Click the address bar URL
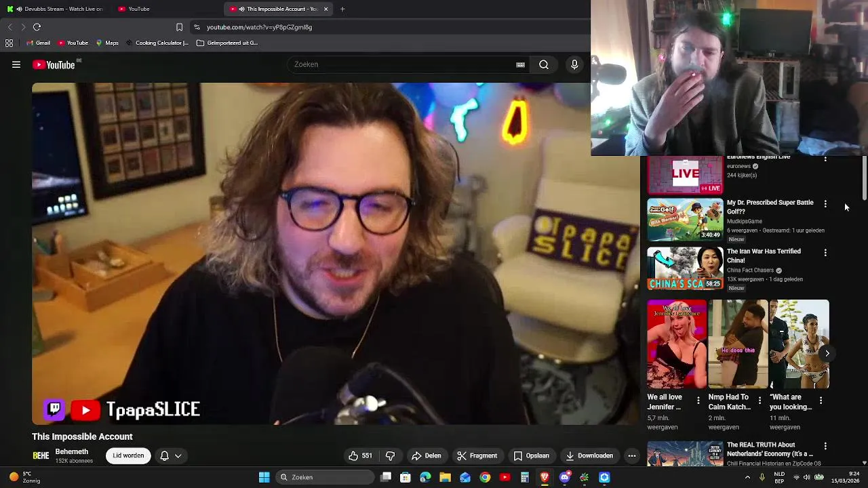 click(260, 27)
